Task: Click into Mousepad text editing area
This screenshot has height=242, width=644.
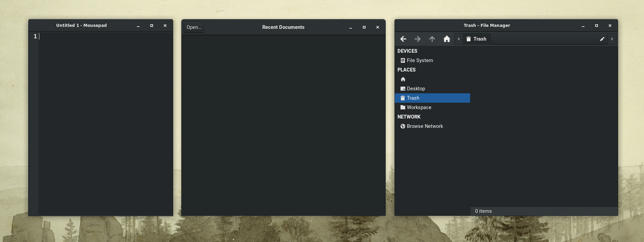Action: (x=106, y=124)
